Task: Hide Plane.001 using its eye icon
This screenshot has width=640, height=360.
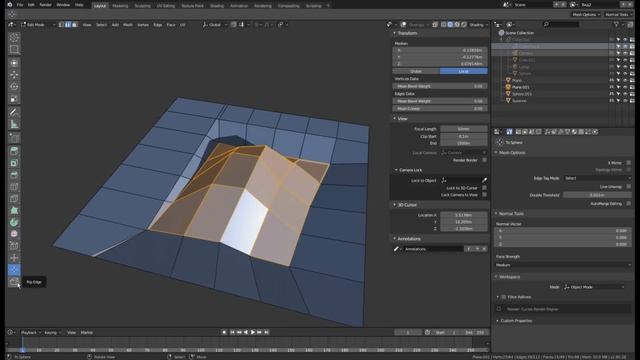Action: (x=625, y=87)
